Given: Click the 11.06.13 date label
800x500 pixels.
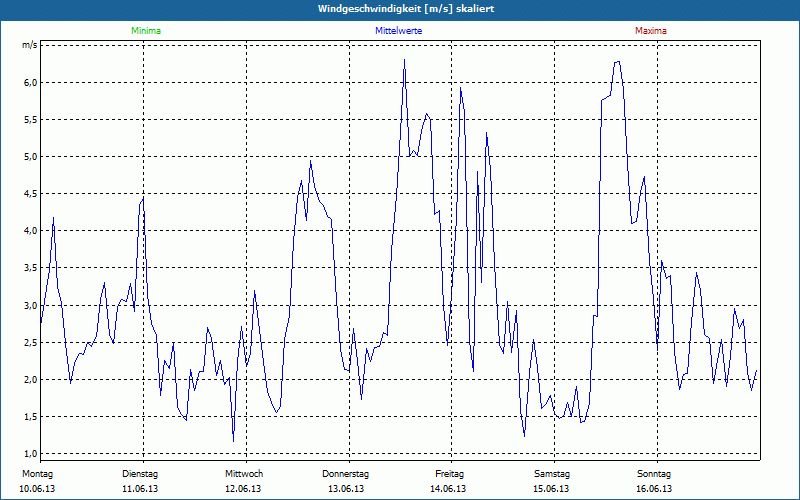Looking at the screenshot, I should coord(140,489).
